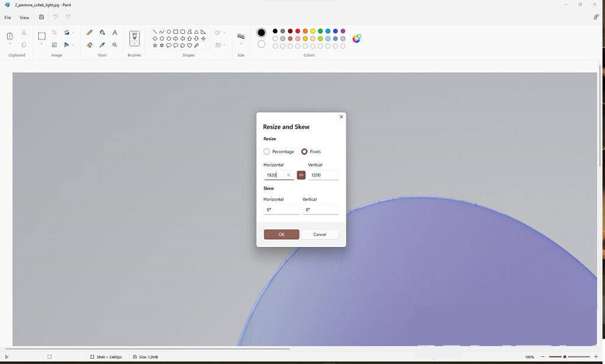
Task: Clear the Horizontal resize field
Action: tap(288, 175)
